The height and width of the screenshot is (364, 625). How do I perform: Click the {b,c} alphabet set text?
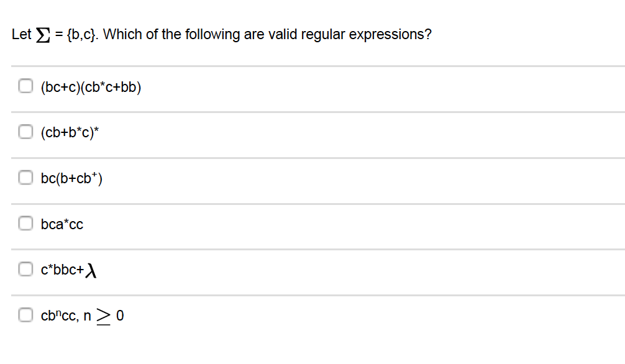point(82,35)
